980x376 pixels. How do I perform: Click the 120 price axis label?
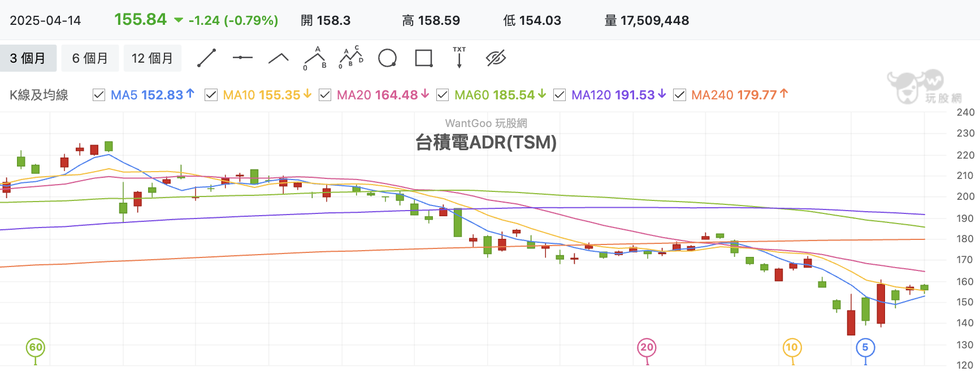pos(965,365)
